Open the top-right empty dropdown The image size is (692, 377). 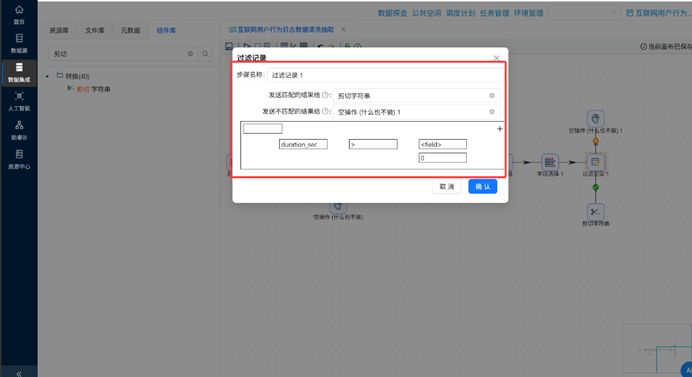coord(584,13)
